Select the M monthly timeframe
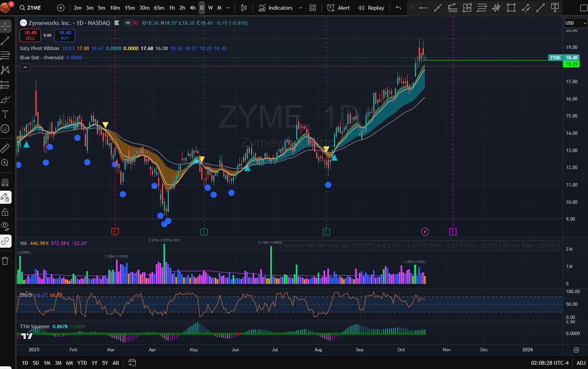Image resolution: width=588 pixels, height=369 pixels. [219, 8]
